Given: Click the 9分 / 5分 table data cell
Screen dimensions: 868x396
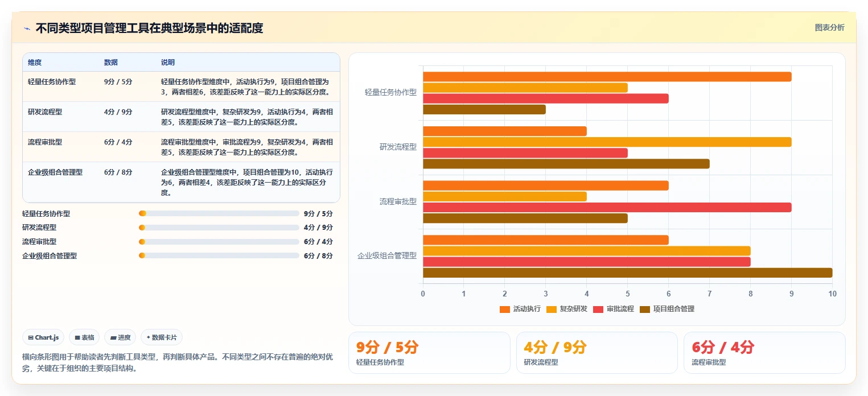Looking at the screenshot, I should [118, 81].
